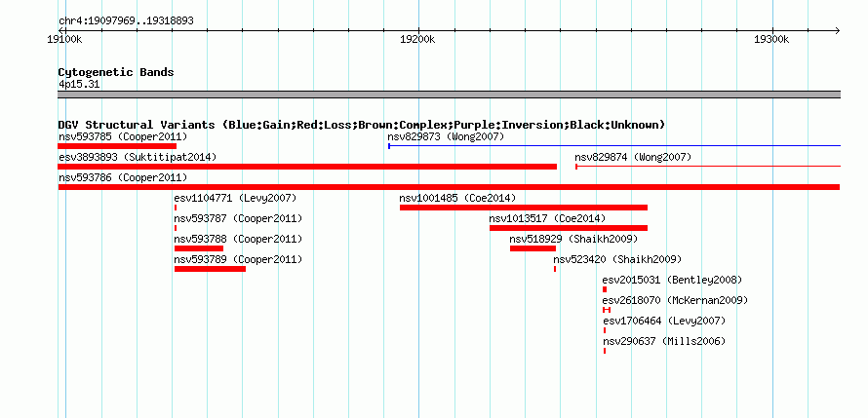This screenshot has height=418, width=868.
Task: Click the 19300k ruler label
Action: click(771, 40)
